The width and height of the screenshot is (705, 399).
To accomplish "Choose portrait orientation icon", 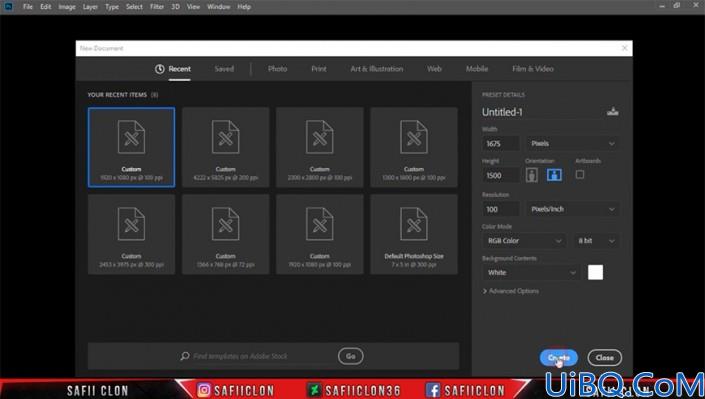I will [x=531, y=175].
